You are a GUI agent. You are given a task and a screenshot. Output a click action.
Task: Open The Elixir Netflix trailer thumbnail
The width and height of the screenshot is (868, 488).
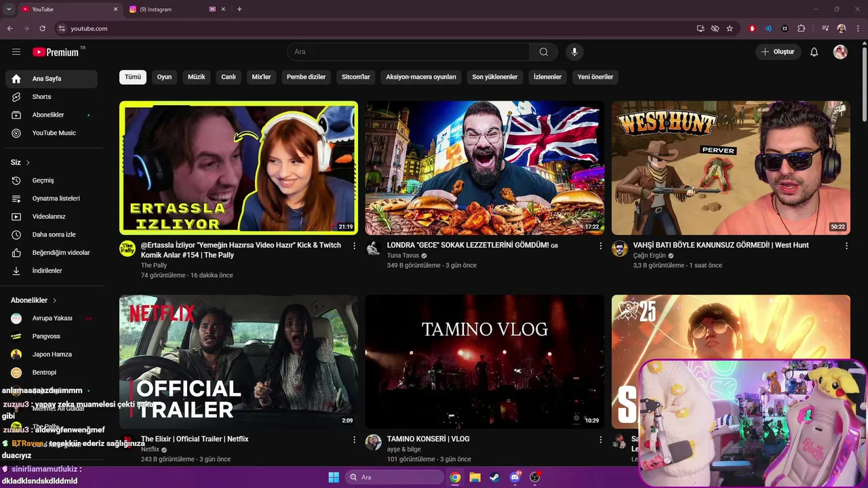point(239,361)
